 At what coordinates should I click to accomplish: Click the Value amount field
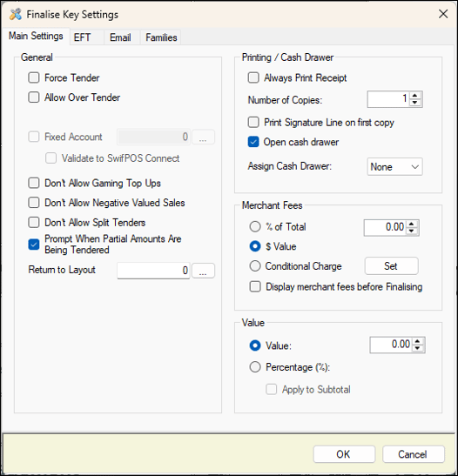point(390,345)
